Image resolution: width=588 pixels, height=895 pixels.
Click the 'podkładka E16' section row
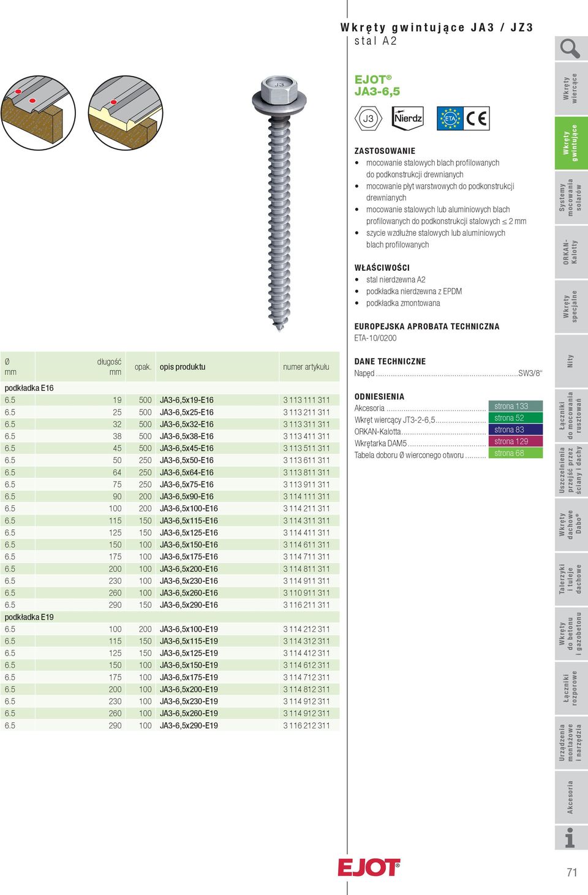[x=170, y=388]
